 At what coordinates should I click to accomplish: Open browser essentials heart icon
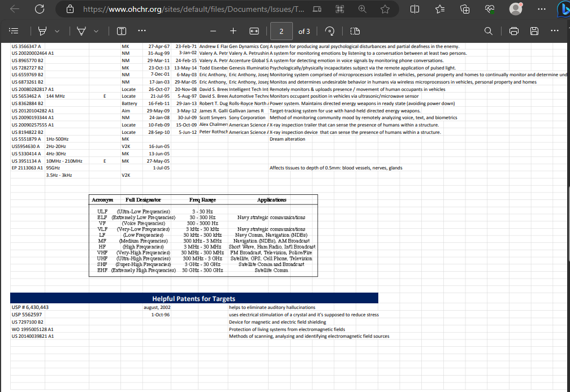[x=490, y=9]
